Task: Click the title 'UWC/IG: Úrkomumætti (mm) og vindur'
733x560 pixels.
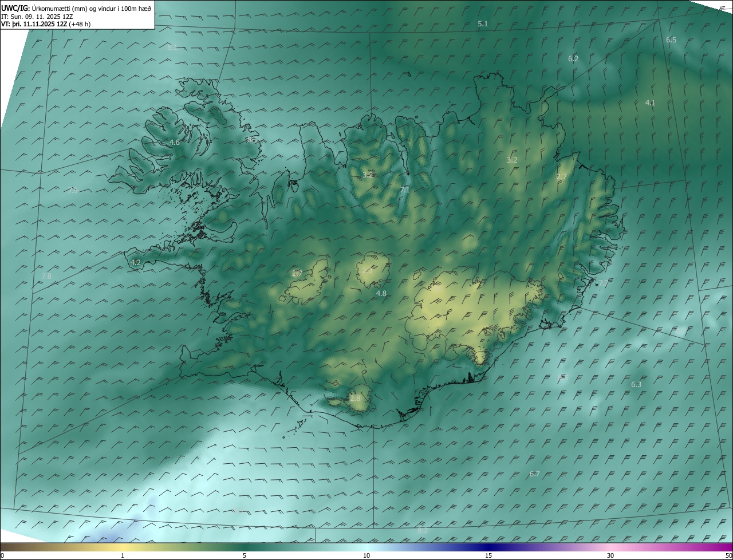Action: pos(76,8)
